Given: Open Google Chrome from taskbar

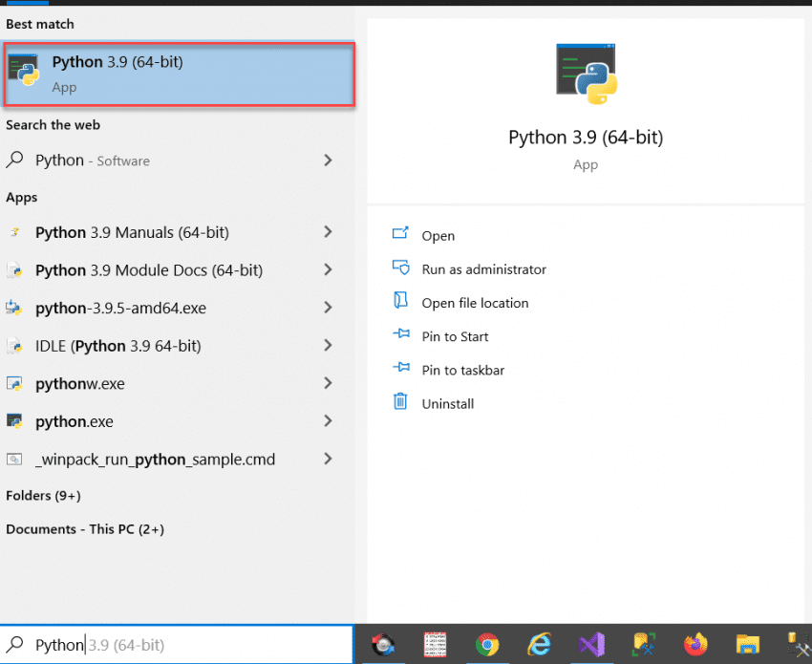Looking at the screenshot, I should [487, 645].
